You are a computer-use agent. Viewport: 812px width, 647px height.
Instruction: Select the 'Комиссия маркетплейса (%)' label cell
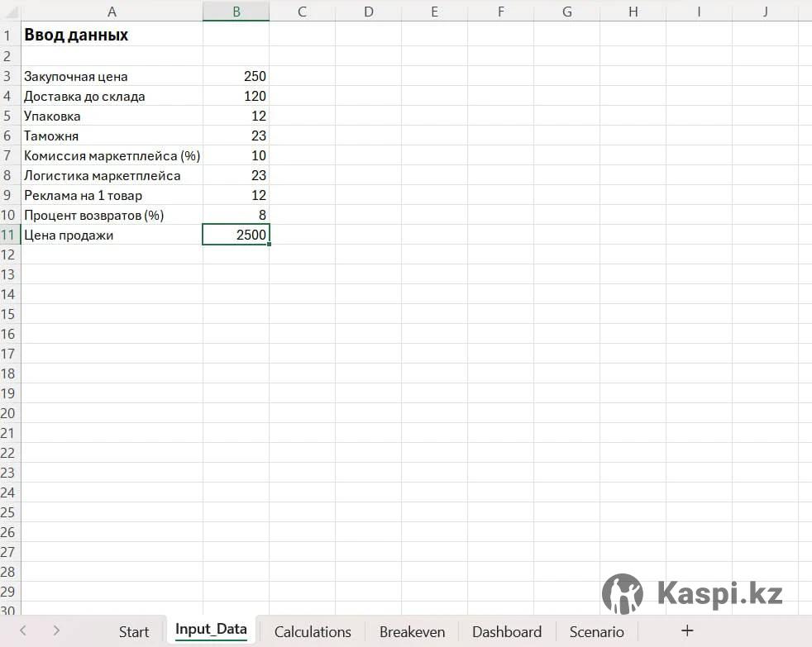(112, 155)
